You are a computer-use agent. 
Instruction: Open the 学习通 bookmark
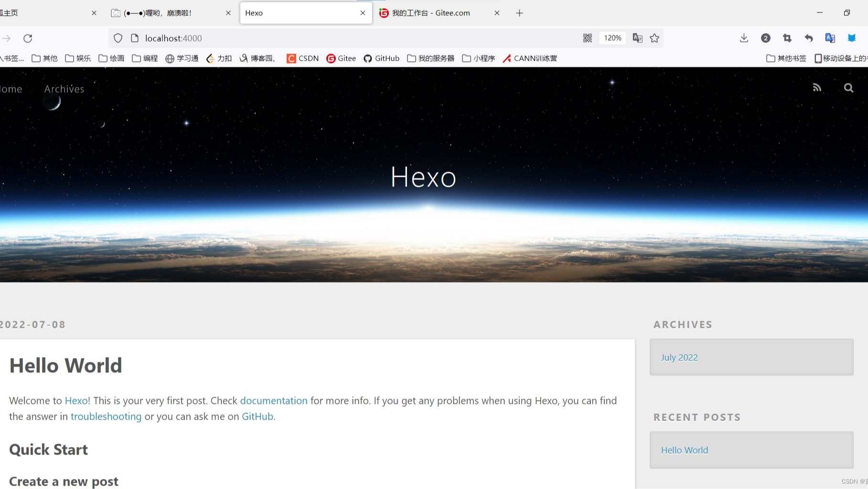pyautogui.click(x=182, y=58)
